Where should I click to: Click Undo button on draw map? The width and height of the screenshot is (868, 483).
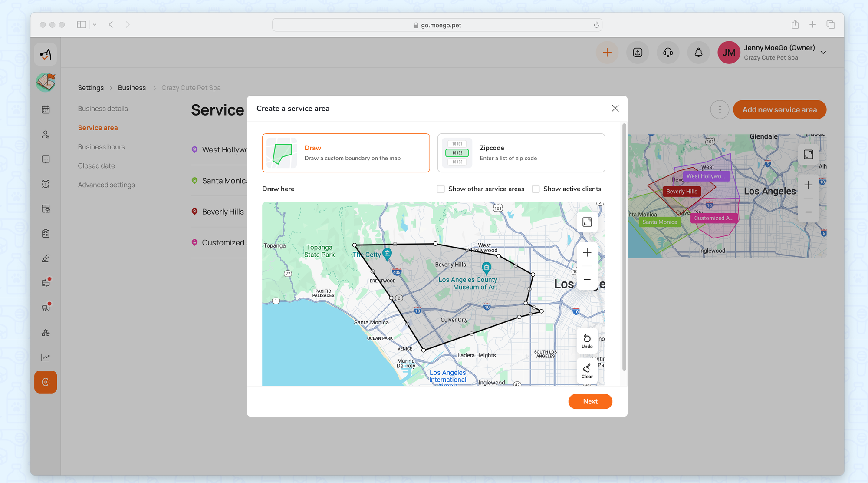[x=587, y=341]
